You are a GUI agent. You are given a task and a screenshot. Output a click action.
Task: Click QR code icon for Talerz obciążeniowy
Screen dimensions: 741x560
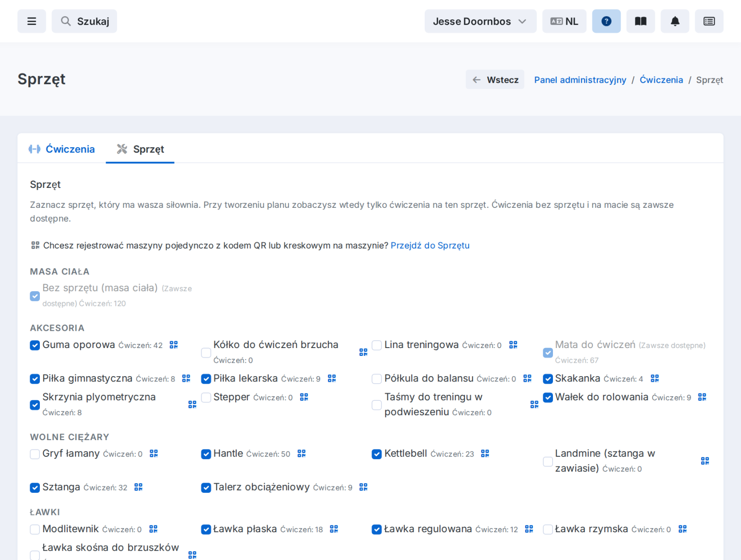click(364, 487)
